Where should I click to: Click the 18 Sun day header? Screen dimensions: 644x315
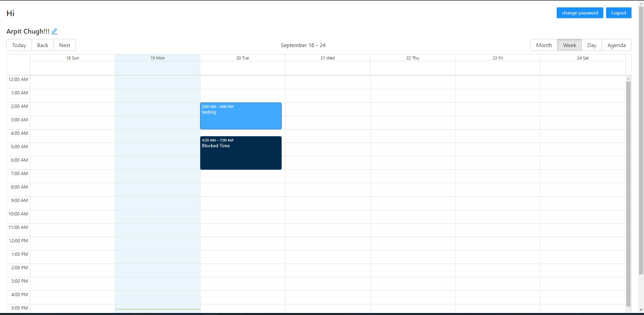tap(72, 57)
